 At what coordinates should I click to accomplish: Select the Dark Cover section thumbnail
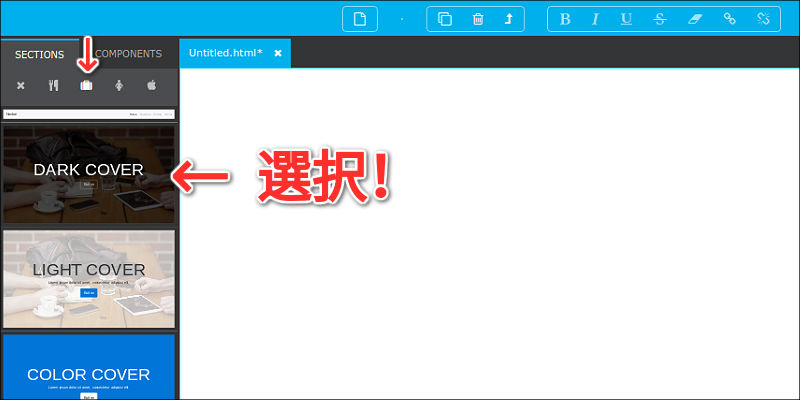pyautogui.click(x=89, y=174)
